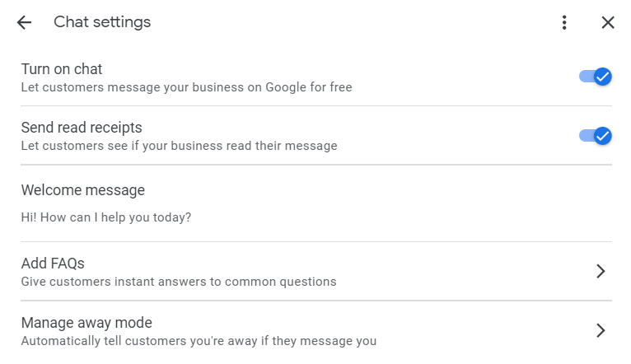Open the three-dot more options menu

click(564, 22)
